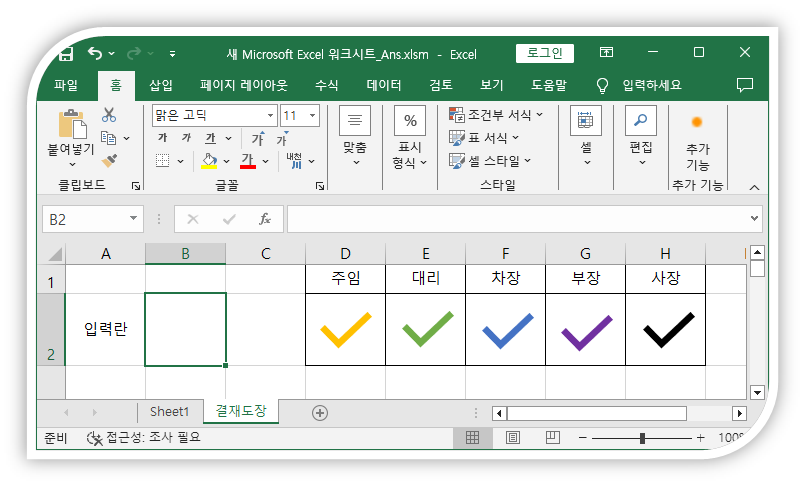The height and width of the screenshot is (486, 805).
Task: Click the Save icon in title bar
Action: (66, 53)
